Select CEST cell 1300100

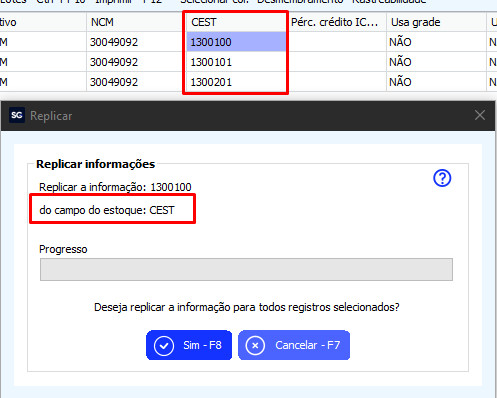[x=236, y=42]
